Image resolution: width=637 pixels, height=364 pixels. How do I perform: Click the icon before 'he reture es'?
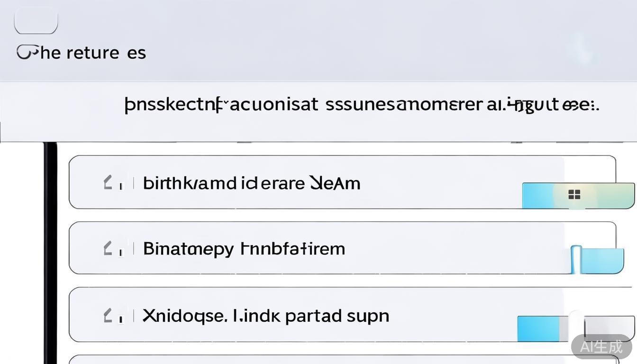point(27,52)
